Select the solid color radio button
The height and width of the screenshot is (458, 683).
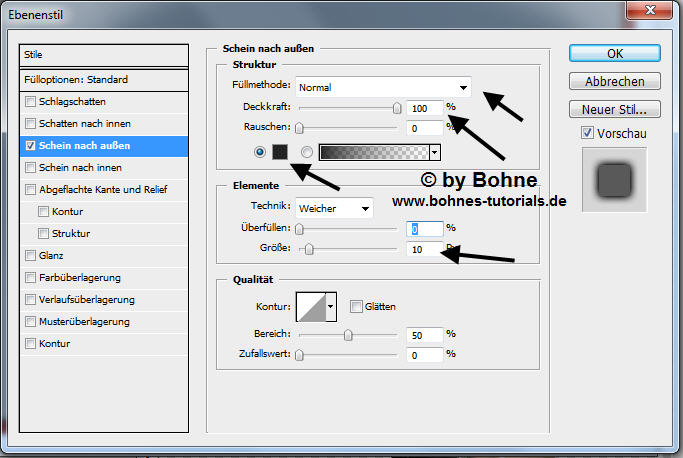coord(260,152)
